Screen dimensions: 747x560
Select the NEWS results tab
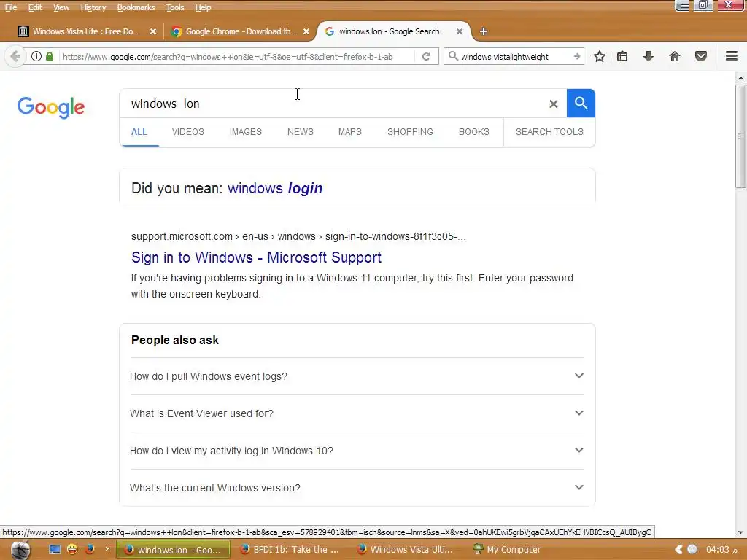(300, 132)
